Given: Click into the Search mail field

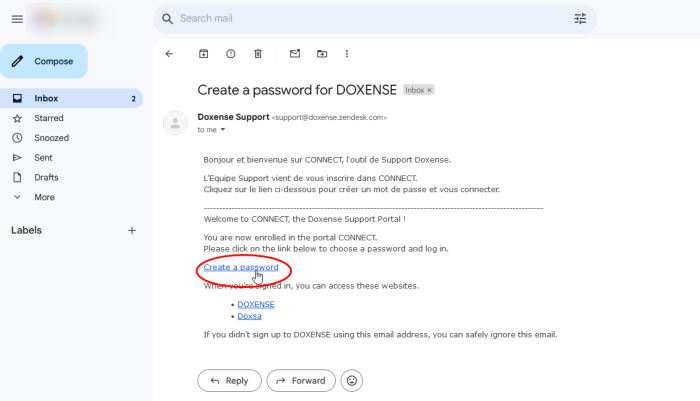Looking at the screenshot, I should [370, 18].
